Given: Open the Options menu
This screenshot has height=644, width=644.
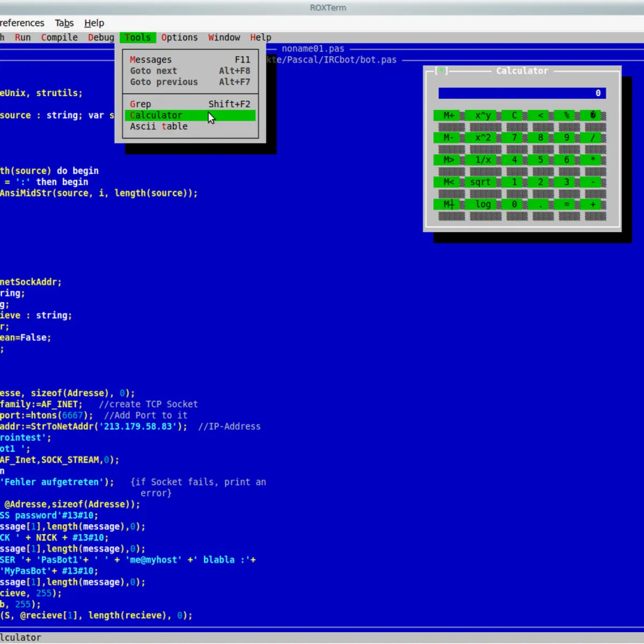Looking at the screenshot, I should pos(179,38).
